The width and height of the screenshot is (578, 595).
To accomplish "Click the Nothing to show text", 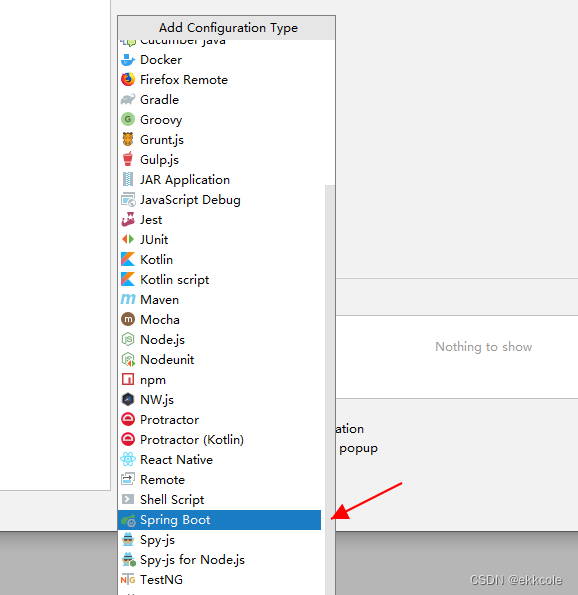I will [x=484, y=346].
